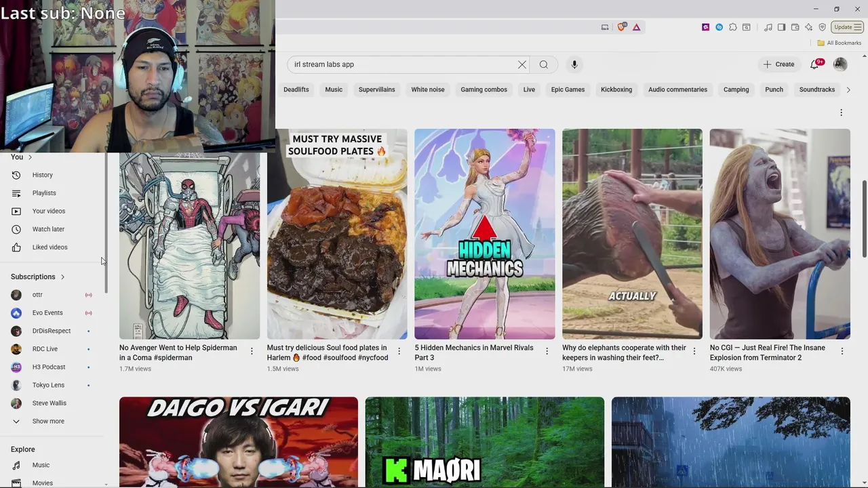Image resolution: width=868 pixels, height=488 pixels.
Task: Open the Extensions puzzle icon
Action: [x=732, y=27]
